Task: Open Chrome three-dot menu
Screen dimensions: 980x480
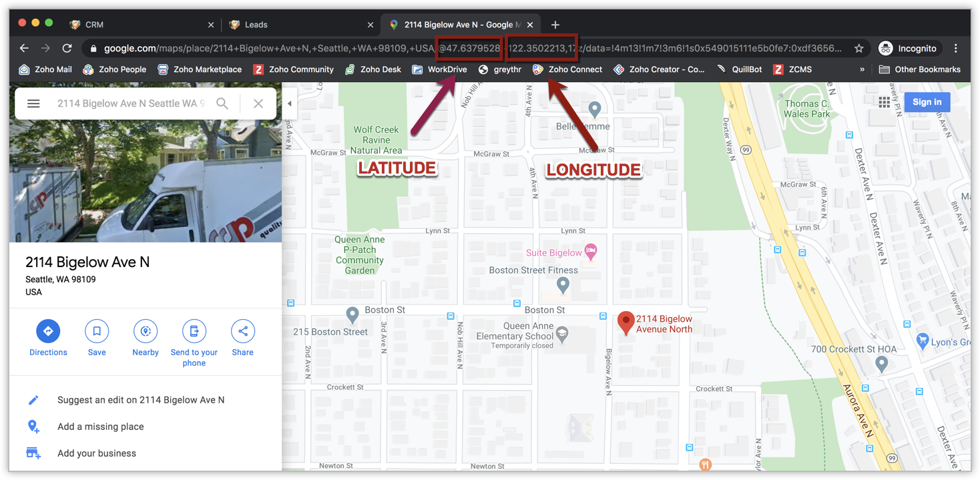Action: coord(956,48)
